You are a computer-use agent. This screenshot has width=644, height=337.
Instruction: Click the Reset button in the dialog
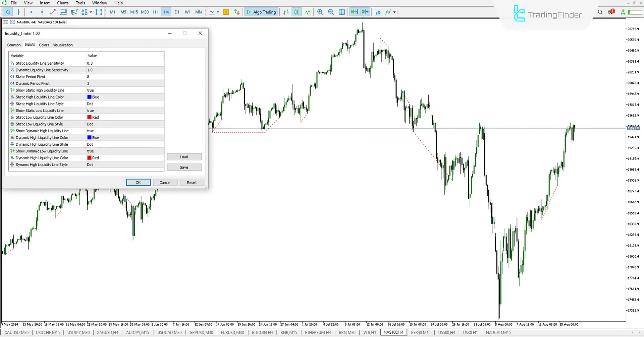(192, 182)
